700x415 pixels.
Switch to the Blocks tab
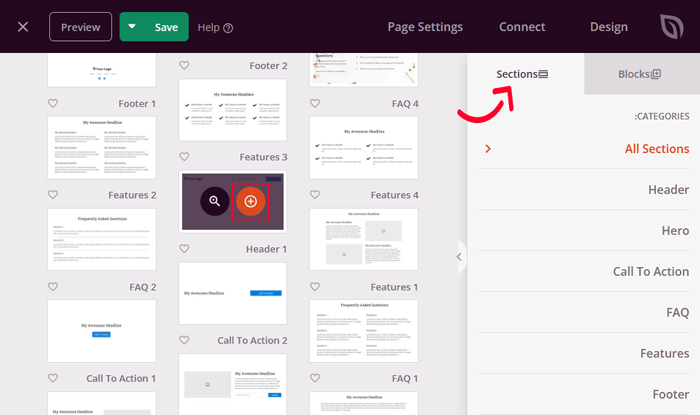pos(640,74)
